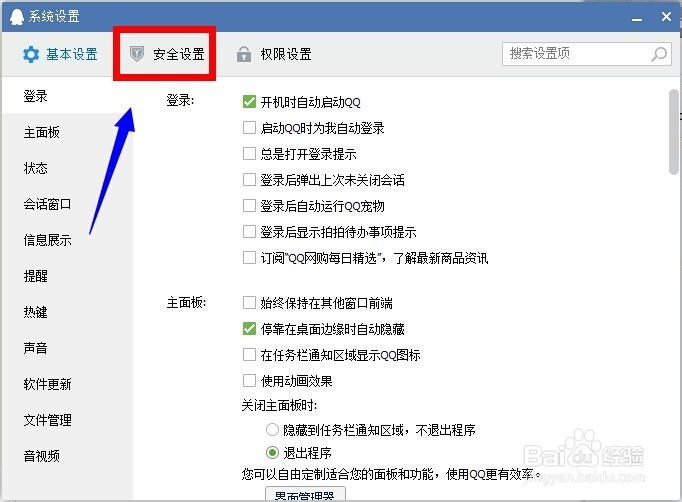
Task: Select 状态 in the sidebar
Action: coord(67,168)
